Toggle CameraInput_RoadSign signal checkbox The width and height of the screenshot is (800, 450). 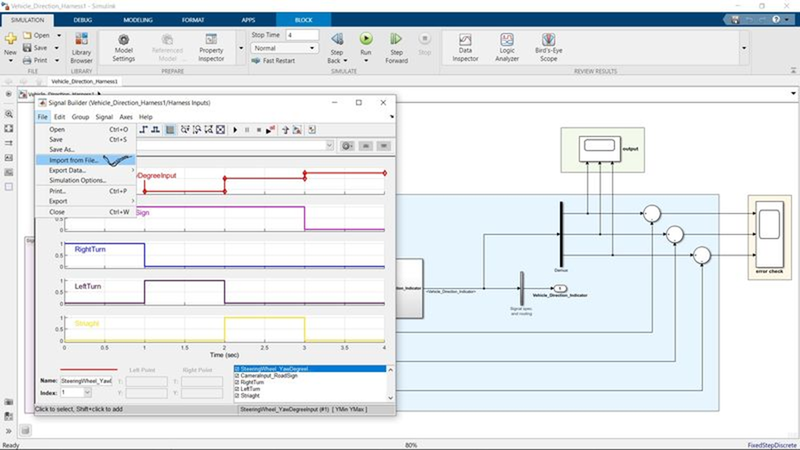237,376
